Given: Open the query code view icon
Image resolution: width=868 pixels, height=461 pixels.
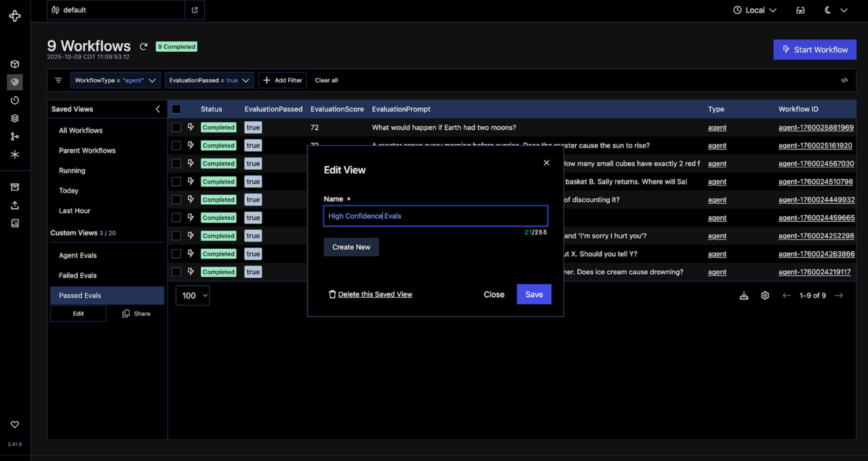Looking at the screenshot, I should (844, 80).
